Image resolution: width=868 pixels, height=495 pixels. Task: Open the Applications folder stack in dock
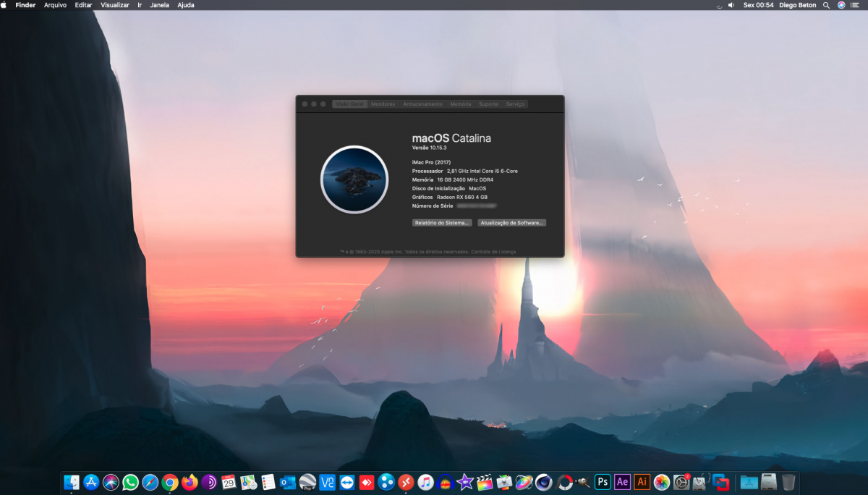click(749, 482)
